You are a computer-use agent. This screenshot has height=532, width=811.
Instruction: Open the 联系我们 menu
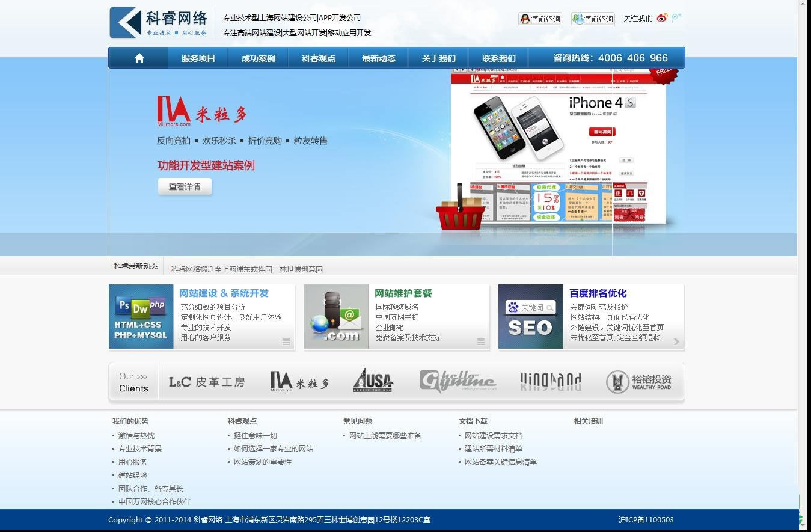click(499, 58)
